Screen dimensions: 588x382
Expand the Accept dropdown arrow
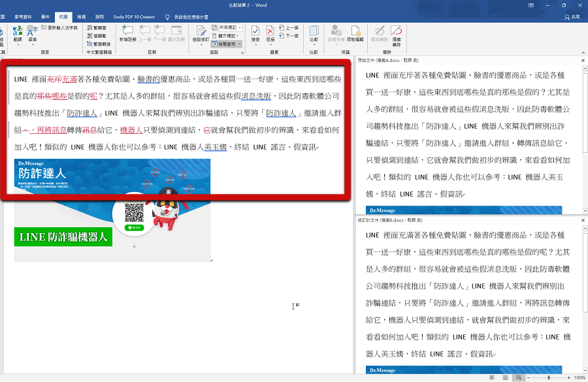[255, 44]
